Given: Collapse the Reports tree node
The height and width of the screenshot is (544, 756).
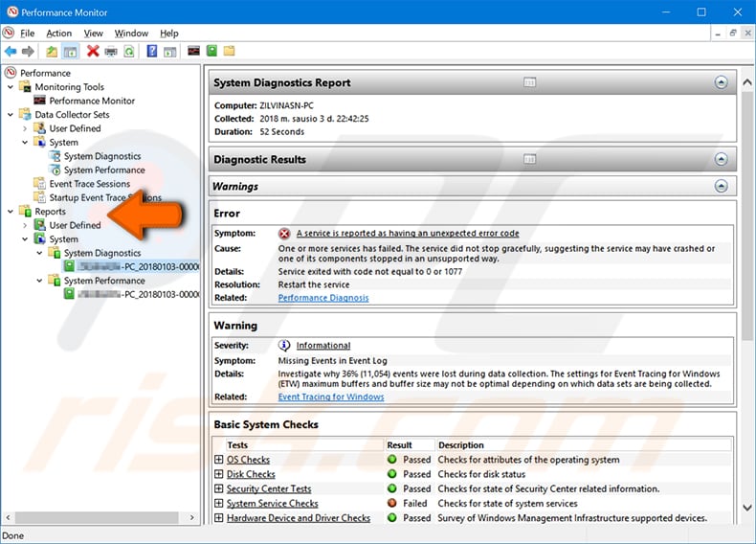Looking at the screenshot, I should (11, 212).
